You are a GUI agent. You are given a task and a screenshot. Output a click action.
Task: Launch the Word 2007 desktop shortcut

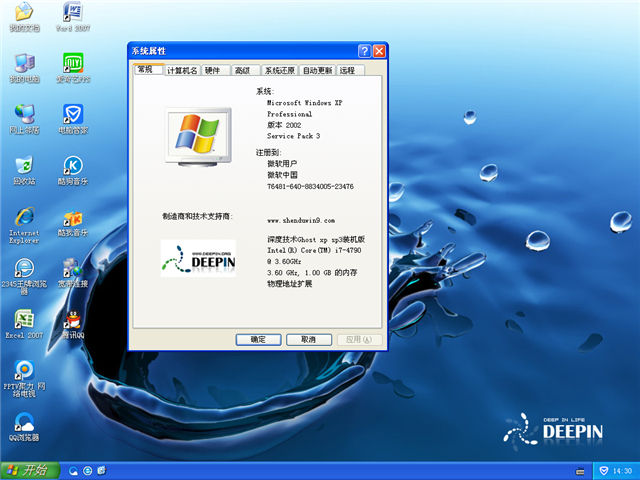pos(73,17)
